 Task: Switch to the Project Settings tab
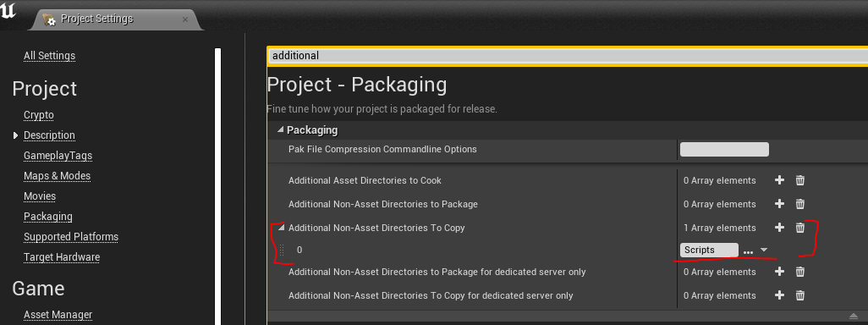[97, 19]
